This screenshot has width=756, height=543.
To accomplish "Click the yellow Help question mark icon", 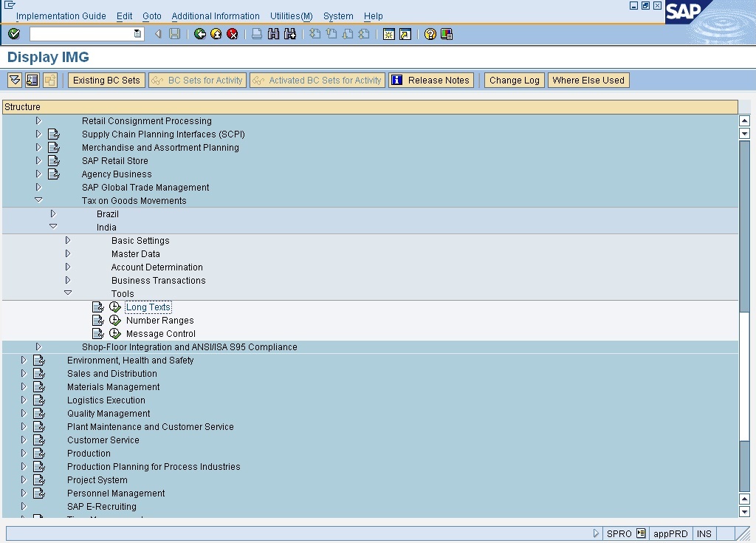I will pyautogui.click(x=430, y=34).
